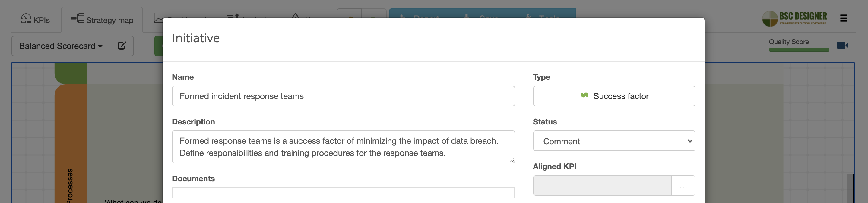The height and width of the screenshot is (203, 868).
Task: Click the Quality Score progress bar
Action: coord(799,50)
